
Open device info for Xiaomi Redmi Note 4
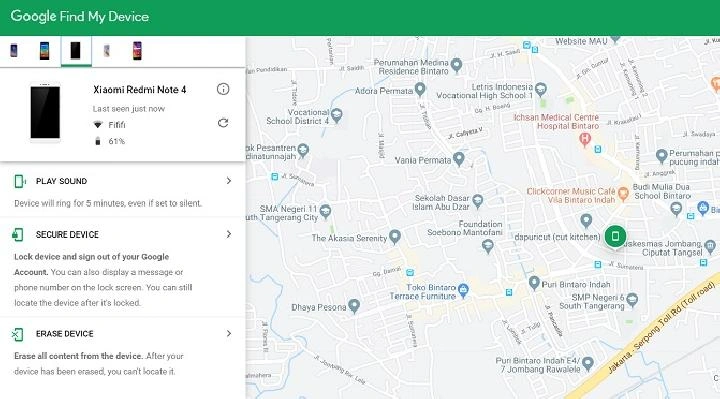[x=223, y=89]
